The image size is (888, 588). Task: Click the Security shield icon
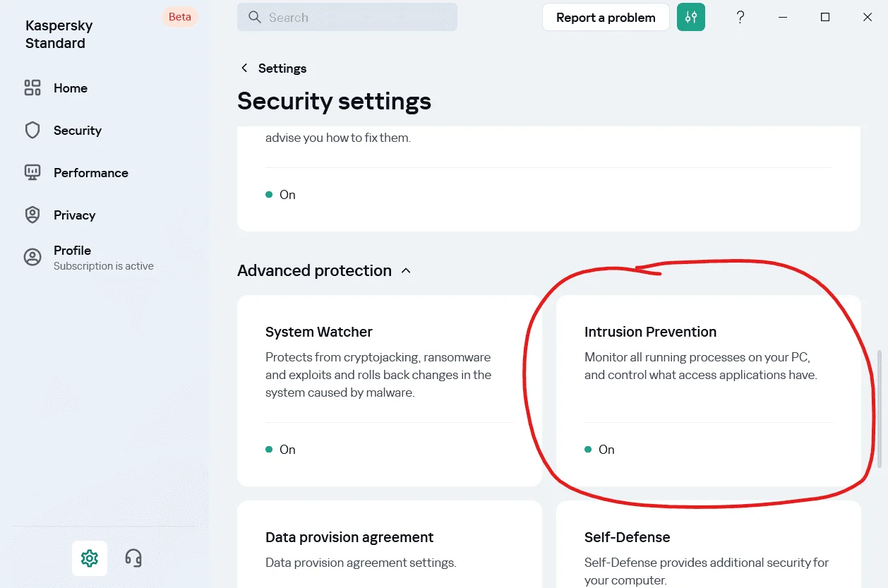[32, 131]
